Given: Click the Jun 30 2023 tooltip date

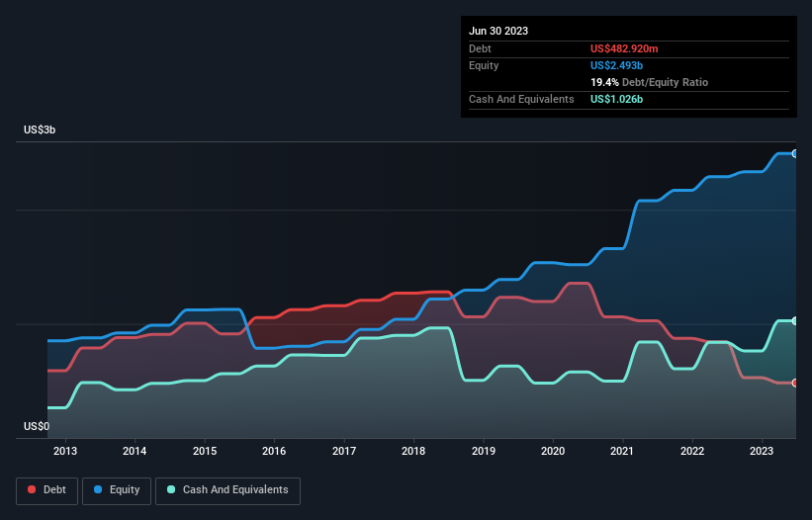Looking at the screenshot, I should tap(498, 31).
